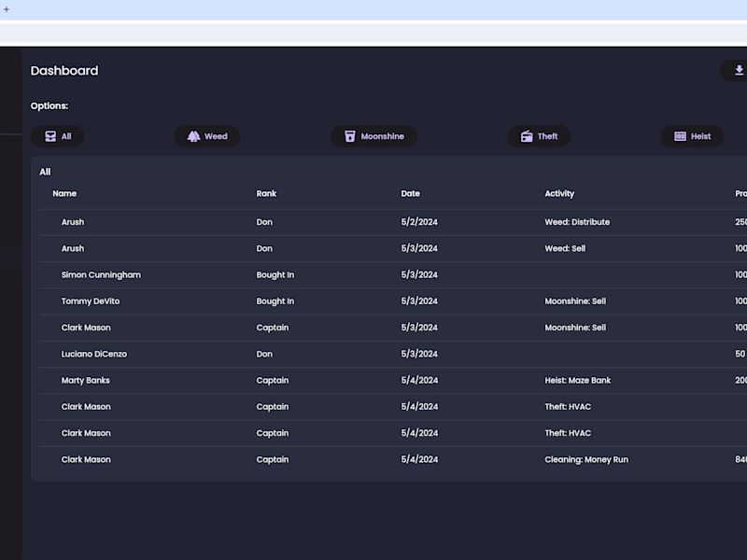Open a new browser tab with plus
Viewport: 747px width, 560px height.
(7, 9)
